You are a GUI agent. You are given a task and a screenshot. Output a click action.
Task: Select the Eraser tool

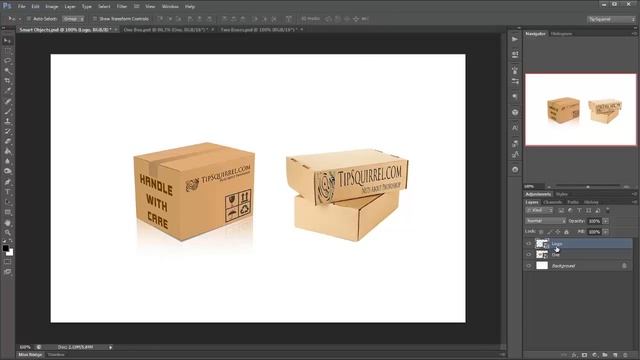(x=7, y=141)
